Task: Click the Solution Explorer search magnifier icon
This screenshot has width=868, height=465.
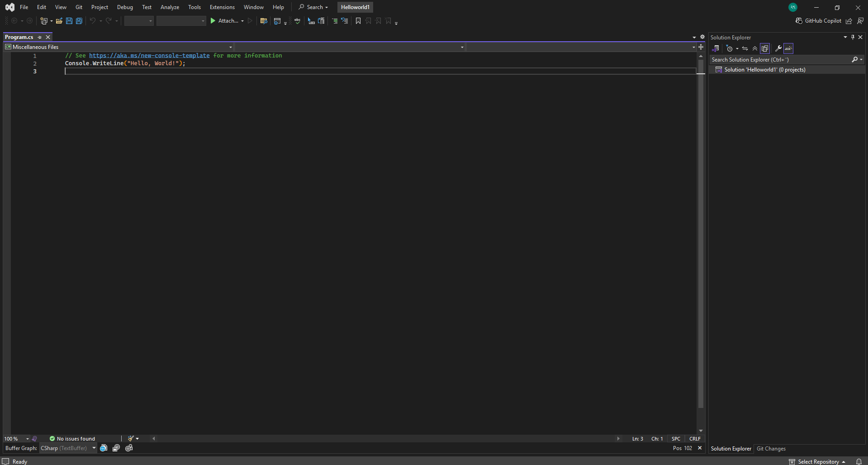Action: [x=854, y=60]
